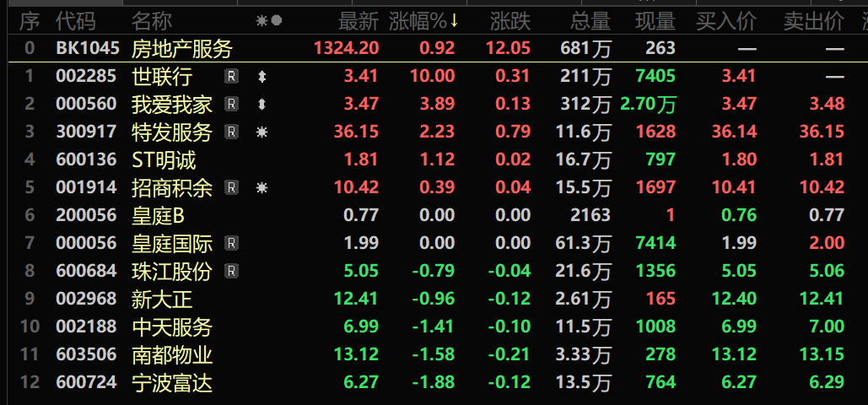Click the R badge beside 特发服务

point(232,132)
